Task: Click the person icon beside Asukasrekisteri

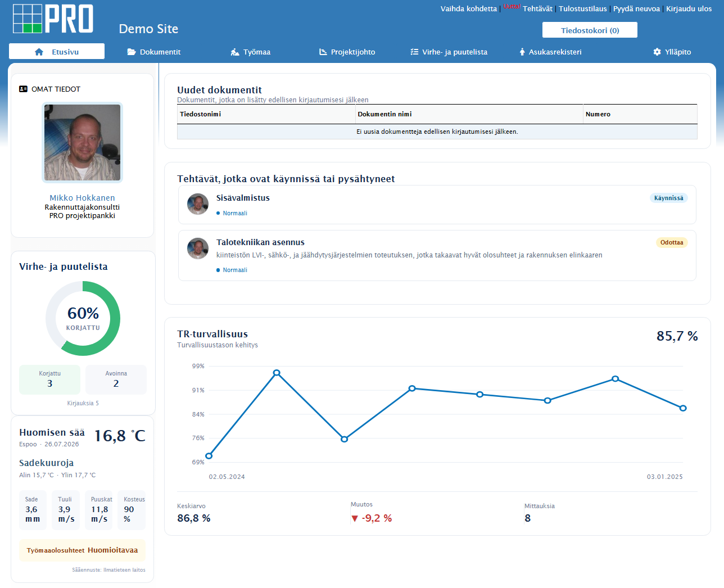Action: pos(522,52)
